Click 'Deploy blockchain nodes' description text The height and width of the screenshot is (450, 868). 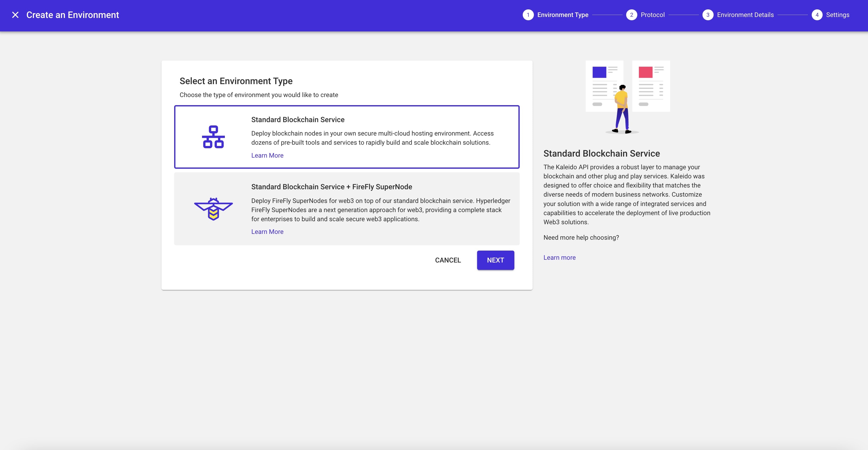[372, 138]
